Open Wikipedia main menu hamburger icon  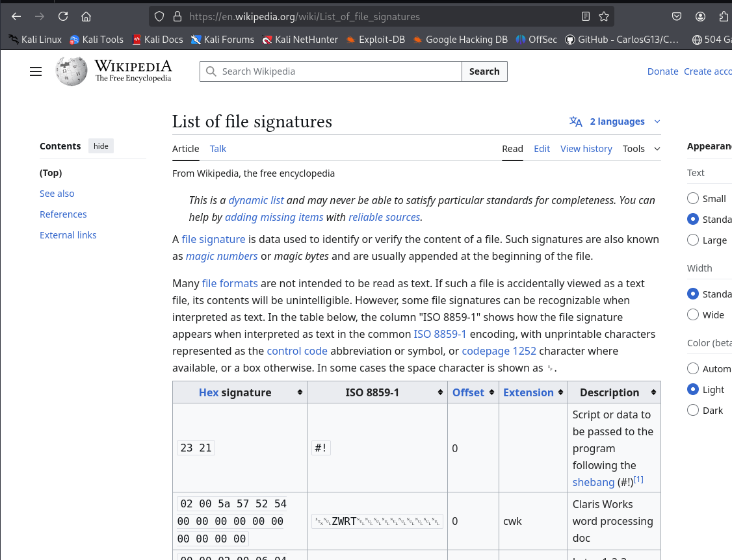36,71
